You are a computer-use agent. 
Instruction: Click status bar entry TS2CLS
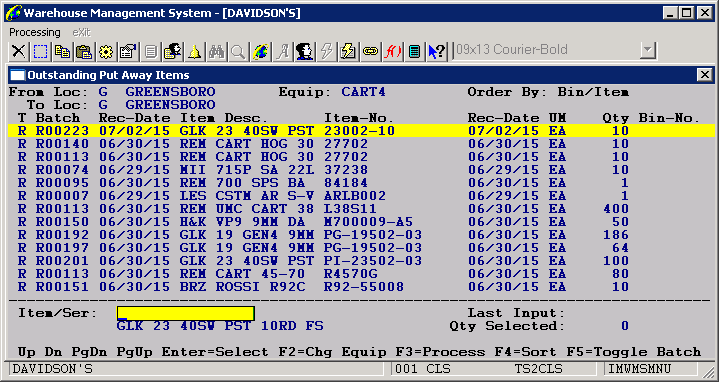pyautogui.click(x=539, y=369)
